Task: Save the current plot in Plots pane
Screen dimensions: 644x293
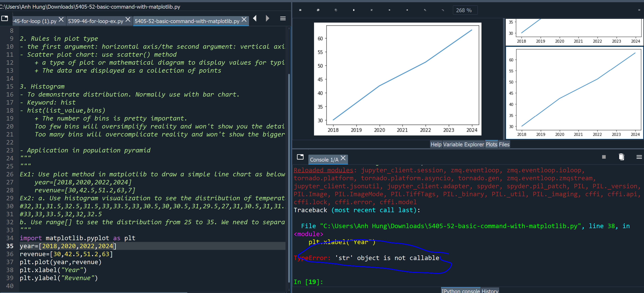Action: tap(300, 10)
